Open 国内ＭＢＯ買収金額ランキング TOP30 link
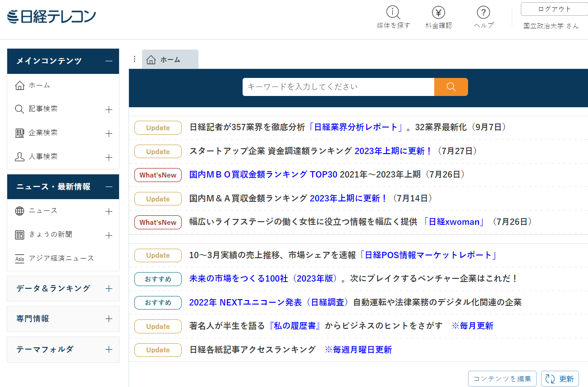The image size is (588, 387). coord(263,174)
